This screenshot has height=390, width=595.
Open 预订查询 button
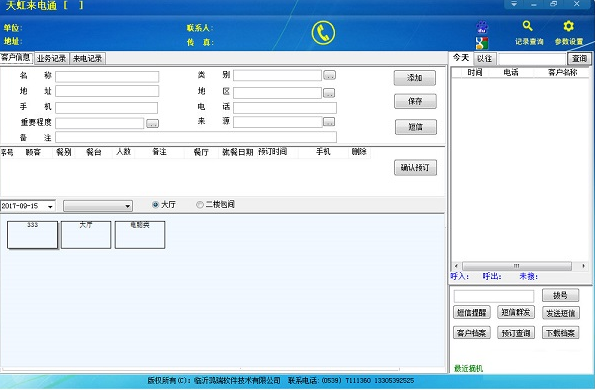click(x=516, y=333)
